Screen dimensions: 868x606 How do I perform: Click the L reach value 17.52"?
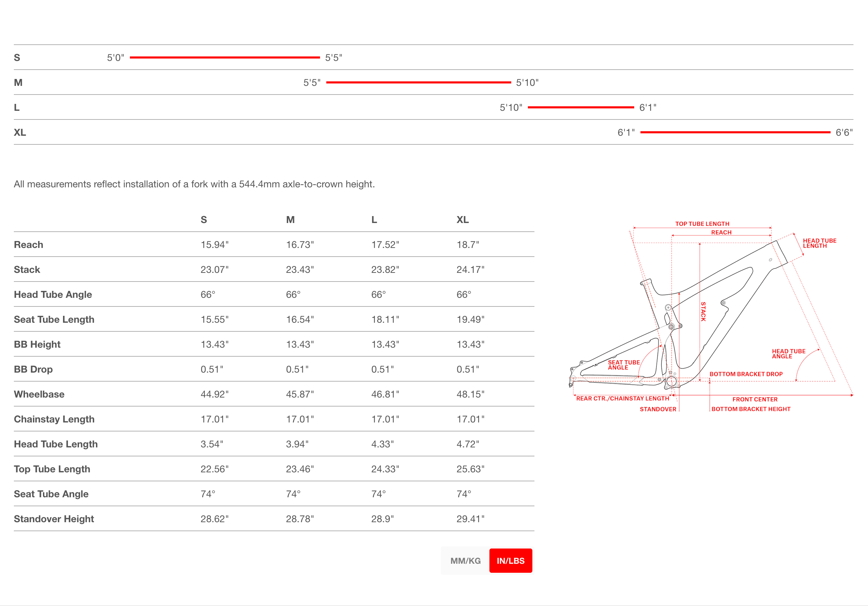click(385, 244)
